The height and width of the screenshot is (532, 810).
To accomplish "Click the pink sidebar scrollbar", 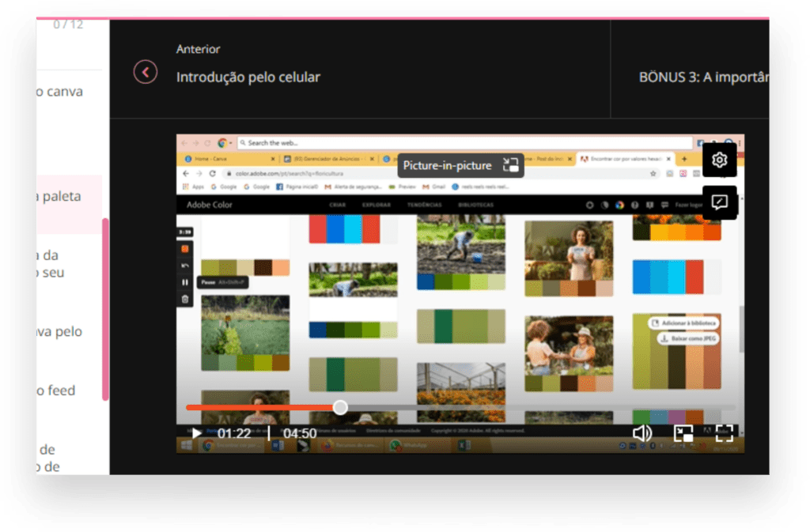I will click(x=105, y=308).
